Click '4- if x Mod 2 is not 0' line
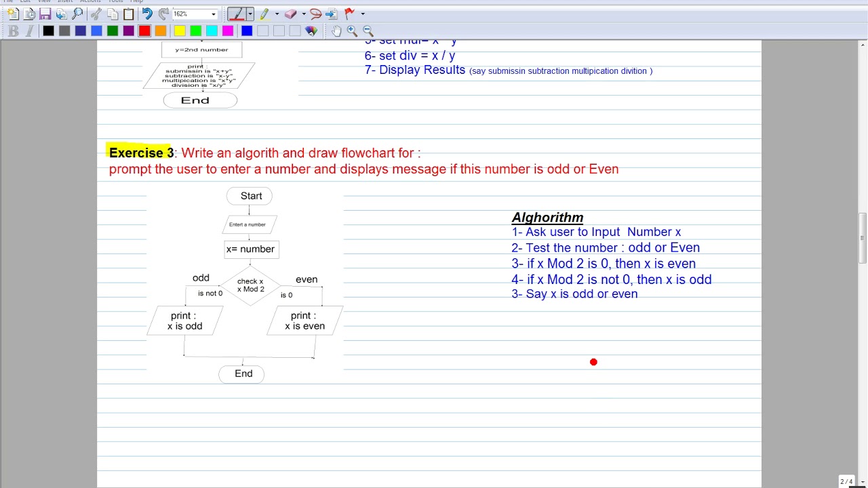Image resolution: width=868 pixels, height=488 pixels. point(612,279)
